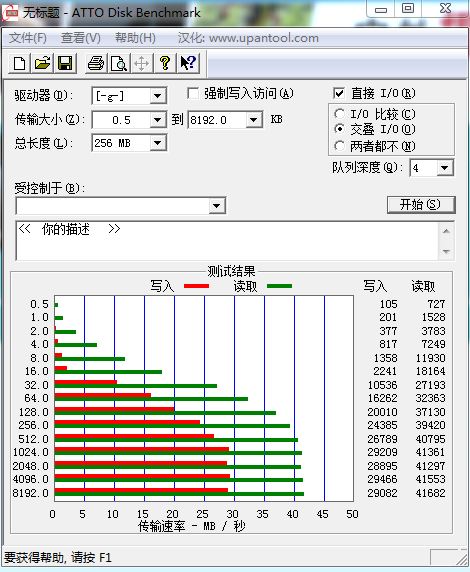Select the I/O 比较 radio button
This screenshot has height=572, width=470.
[339, 114]
